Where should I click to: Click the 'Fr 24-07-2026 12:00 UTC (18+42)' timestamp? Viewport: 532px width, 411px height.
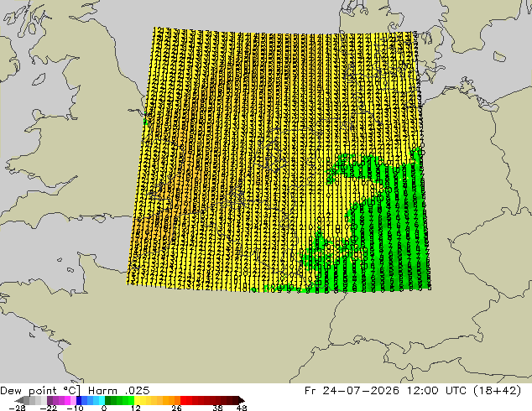click(413, 391)
